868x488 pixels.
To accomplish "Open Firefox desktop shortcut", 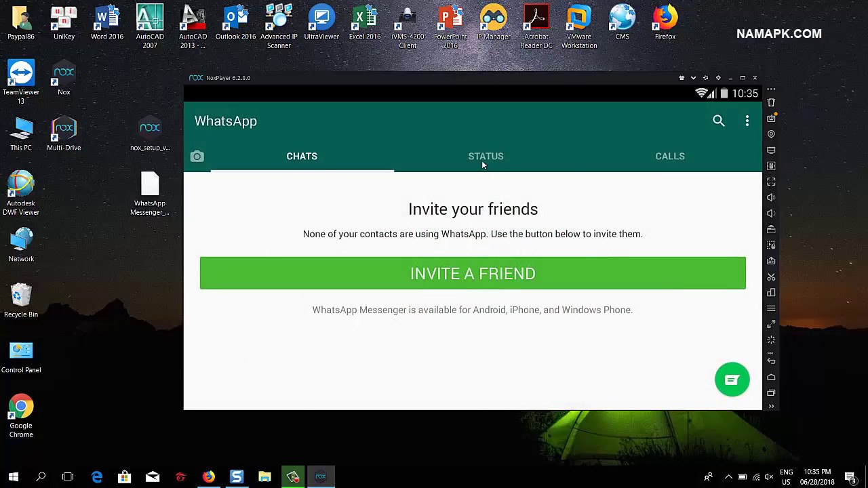I will (665, 23).
